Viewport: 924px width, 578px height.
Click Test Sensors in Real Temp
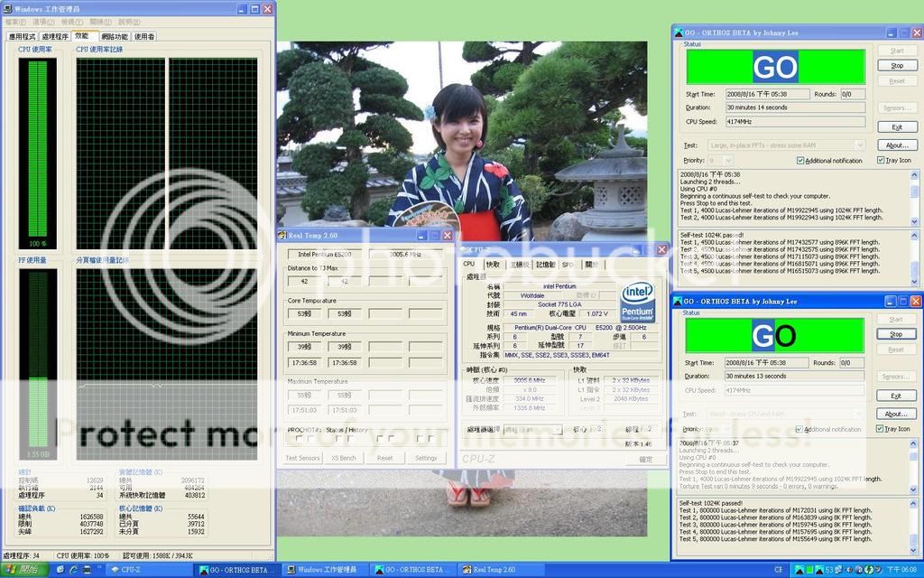click(303, 457)
